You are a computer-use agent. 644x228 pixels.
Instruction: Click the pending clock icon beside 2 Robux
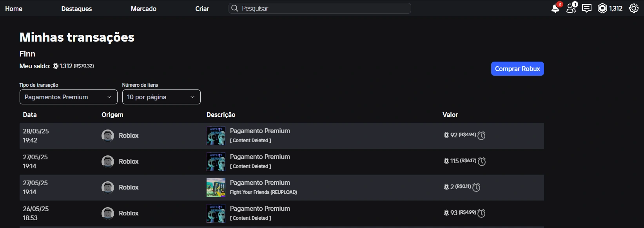point(477,187)
